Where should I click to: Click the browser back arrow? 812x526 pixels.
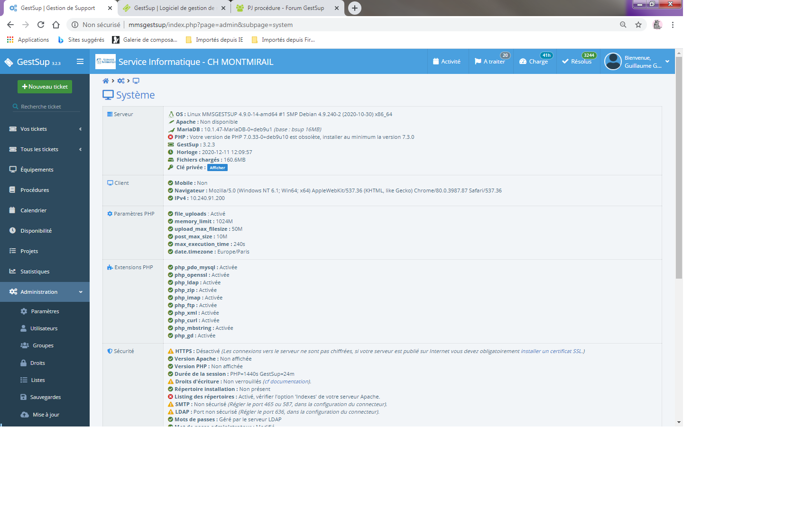pyautogui.click(x=10, y=25)
